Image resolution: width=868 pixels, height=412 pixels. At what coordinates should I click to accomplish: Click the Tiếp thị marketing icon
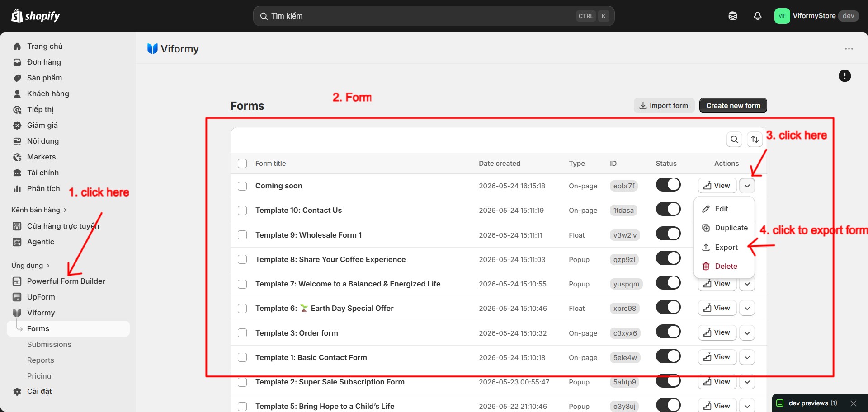click(x=17, y=109)
